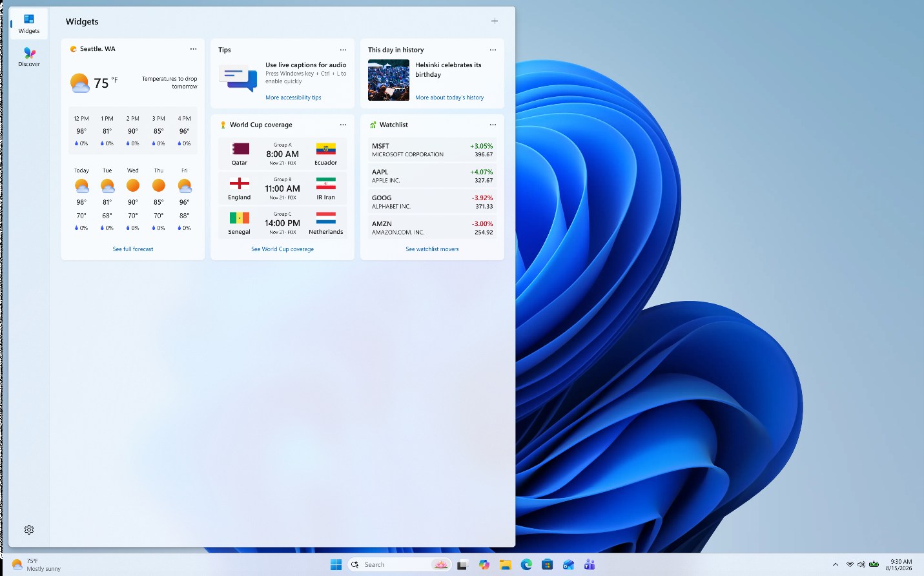Click 'Helsinki celebrates its birthday' headline
The image size is (924, 576).
point(448,70)
